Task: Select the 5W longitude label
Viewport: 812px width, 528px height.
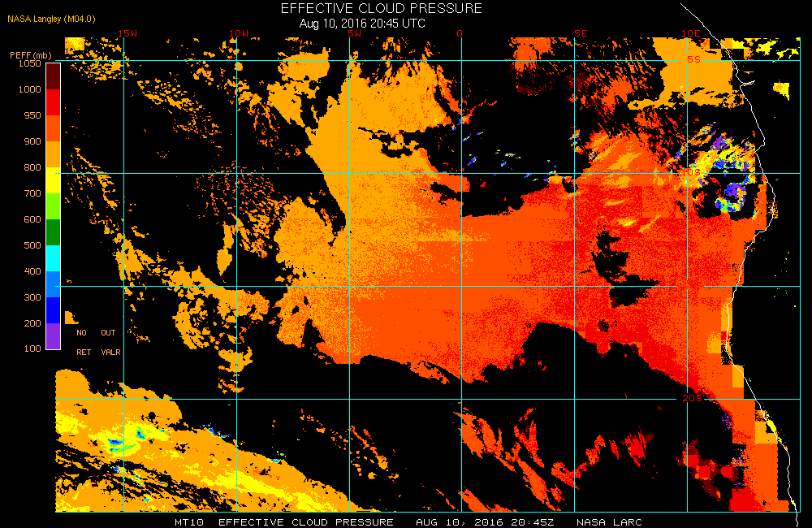Action: (354, 33)
